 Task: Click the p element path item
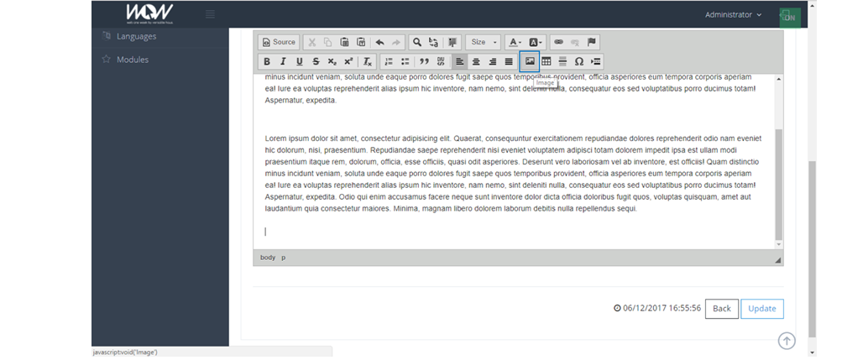[x=284, y=258]
